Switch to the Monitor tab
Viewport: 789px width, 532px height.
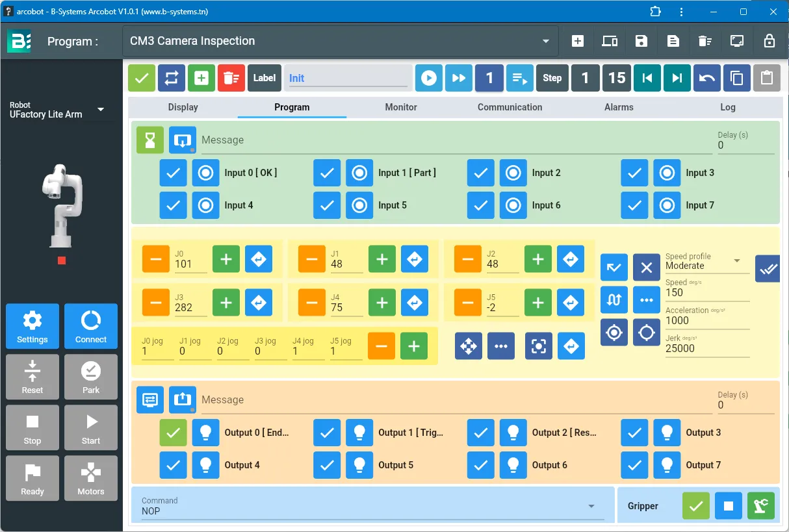point(401,107)
